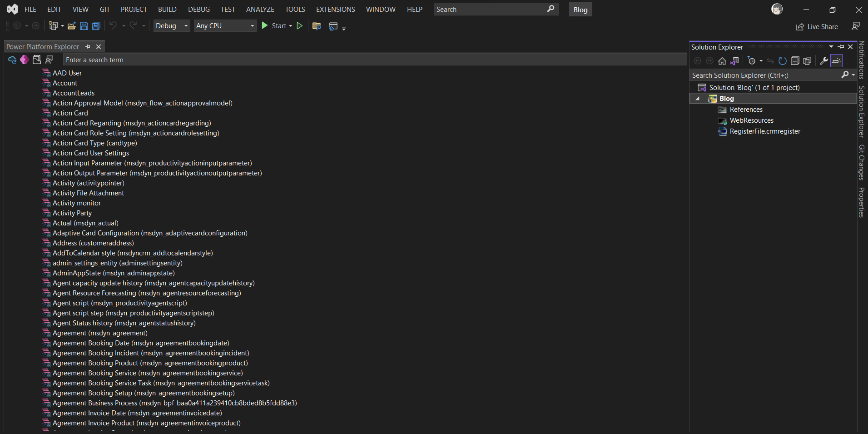
Task: Open the BUILD menu
Action: pyautogui.click(x=167, y=9)
